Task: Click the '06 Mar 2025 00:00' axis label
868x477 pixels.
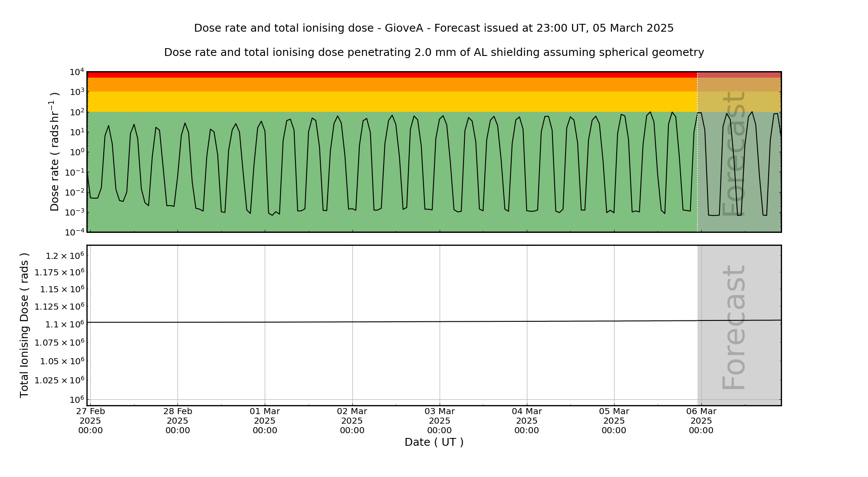Action: pos(701,421)
